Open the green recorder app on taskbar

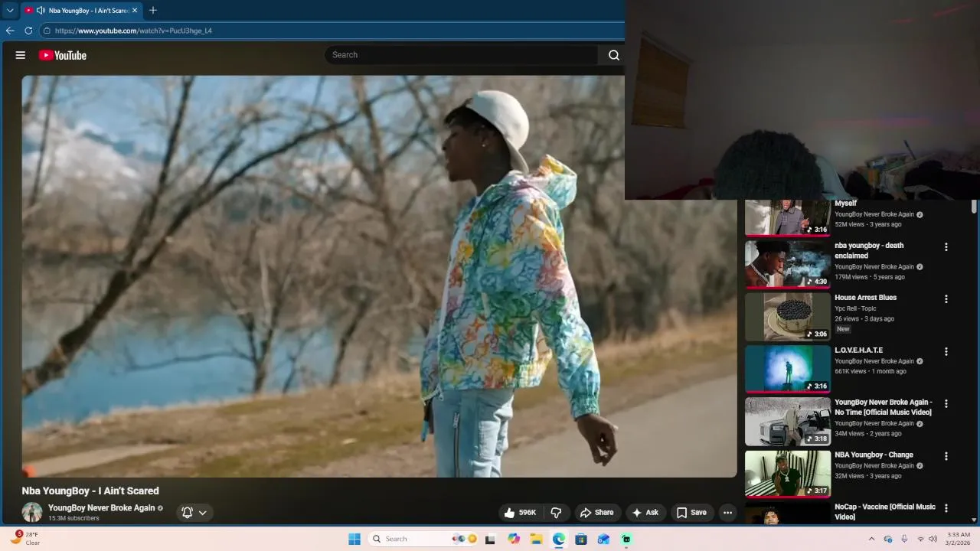[x=626, y=539]
